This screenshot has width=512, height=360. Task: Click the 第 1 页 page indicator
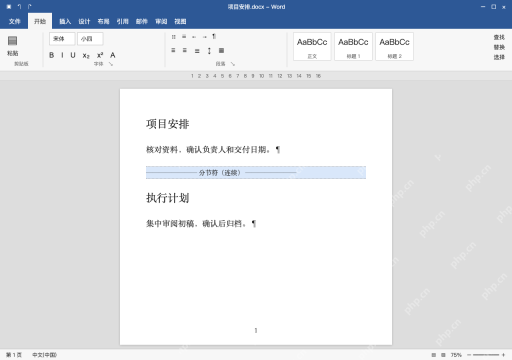[x=14, y=355]
